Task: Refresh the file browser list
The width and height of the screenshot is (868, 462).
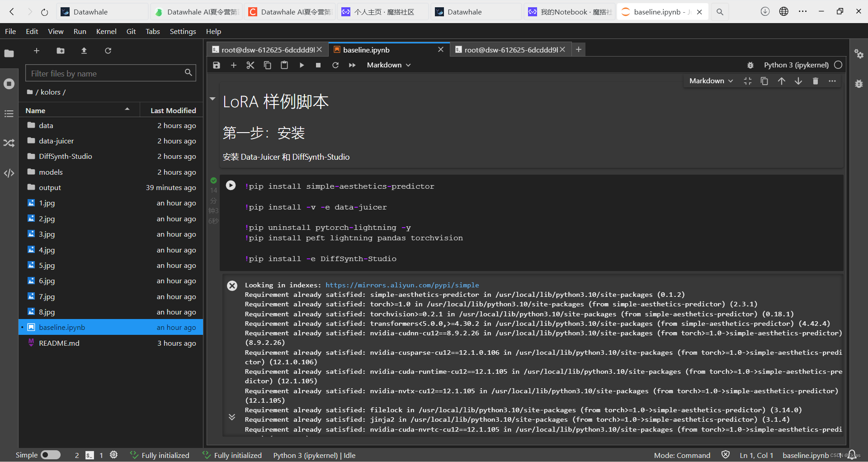Action: click(108, 51)
